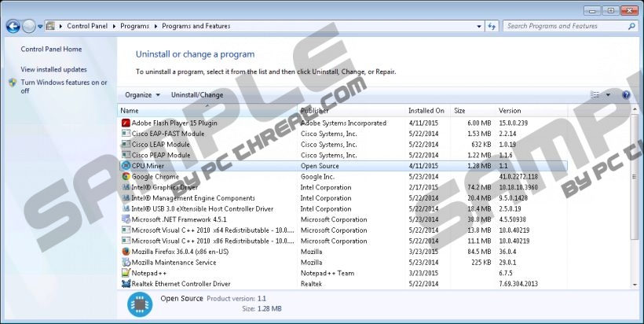Click the large CPU Miner details pane icon

tap(140, 304)
